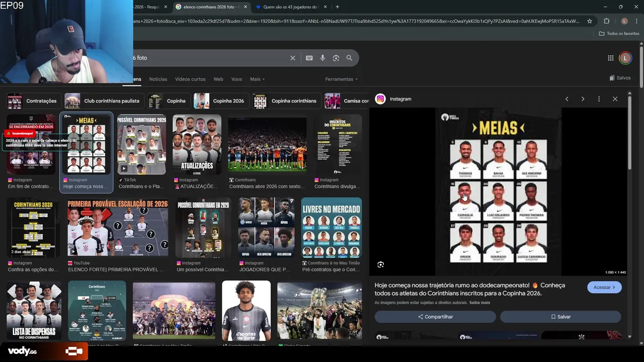Click the Salvar button in preview panel
The image size is (644, 362).
[x=560, y=317]
